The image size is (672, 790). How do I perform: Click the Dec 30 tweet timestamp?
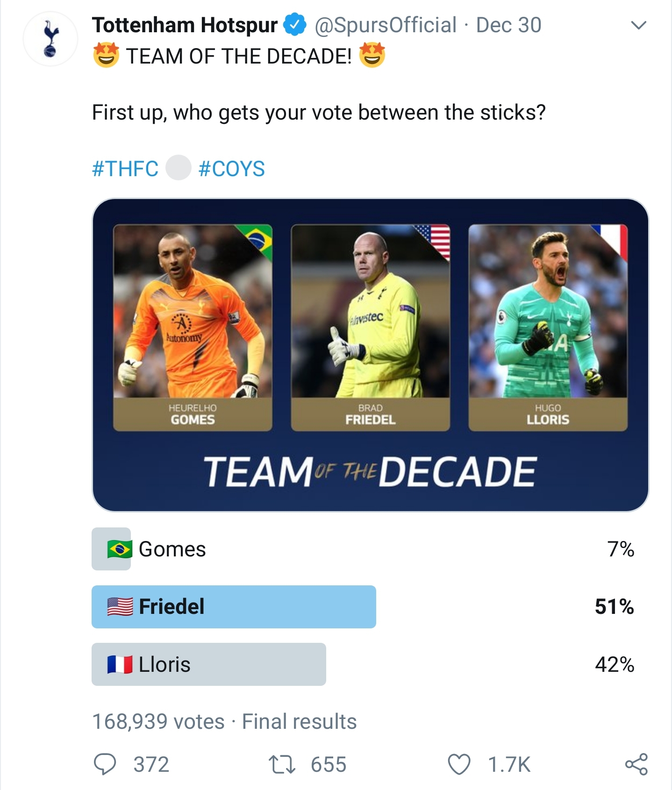click(x=508, y=25)
